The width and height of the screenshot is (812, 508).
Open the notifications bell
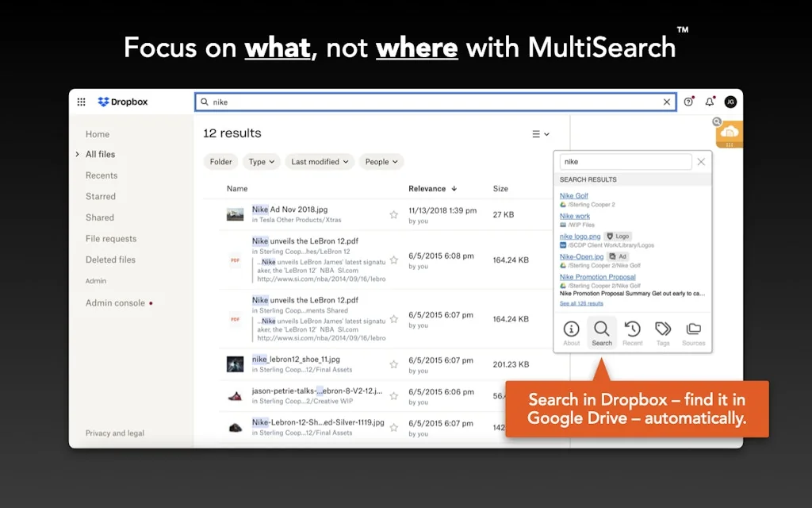pyautogui.click(x=710, y=102)
